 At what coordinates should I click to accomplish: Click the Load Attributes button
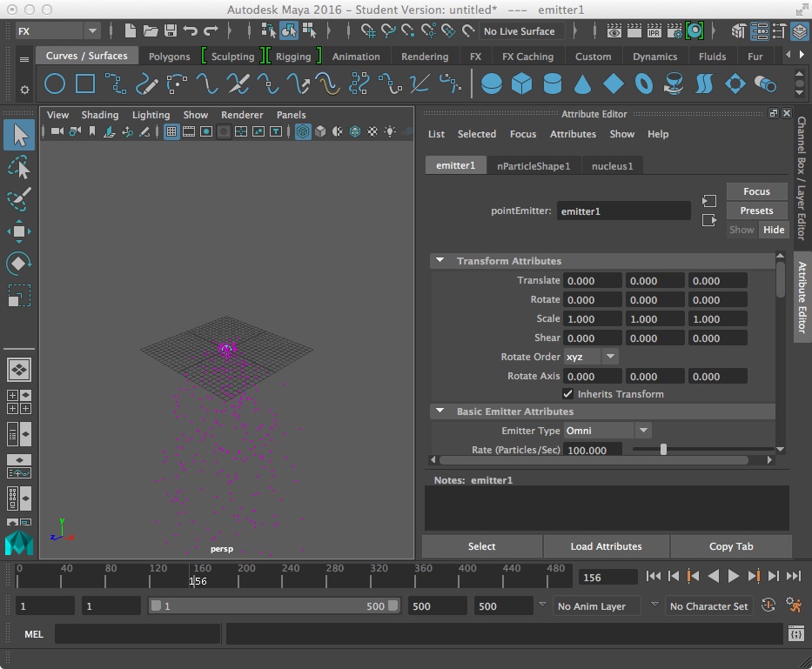[606, 546]
